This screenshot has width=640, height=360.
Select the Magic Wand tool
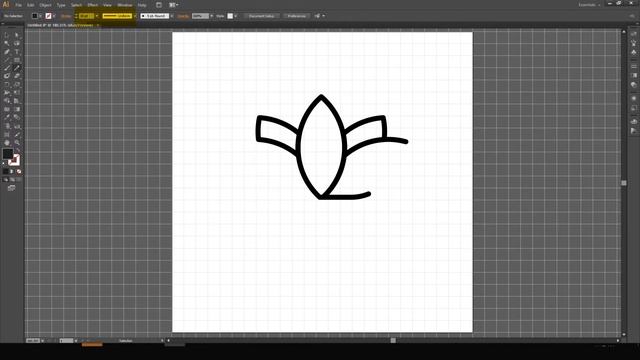7,43
